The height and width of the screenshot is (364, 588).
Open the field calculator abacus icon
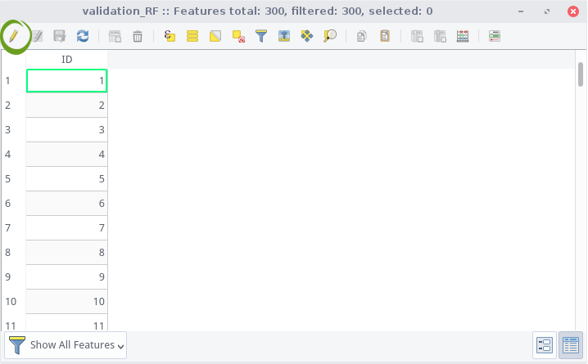click(x=463, y=36)
